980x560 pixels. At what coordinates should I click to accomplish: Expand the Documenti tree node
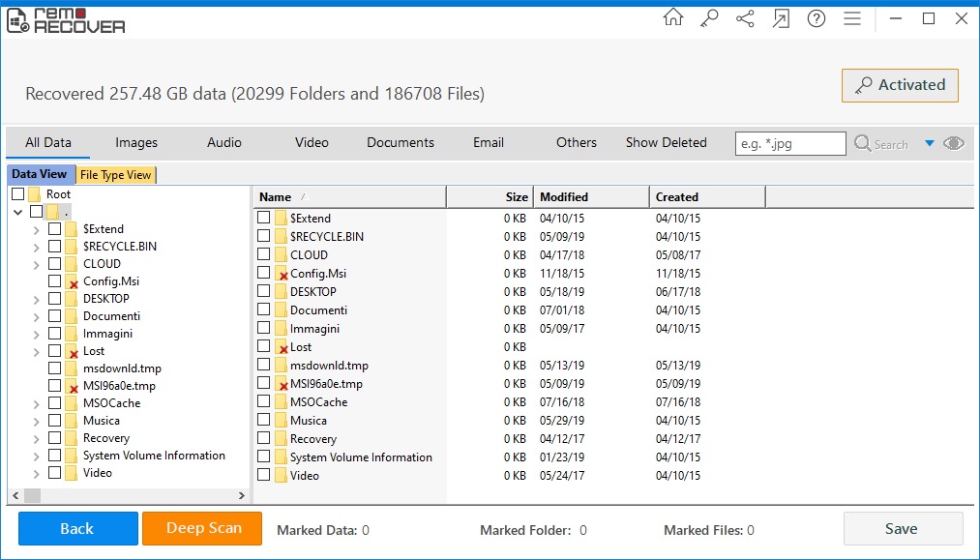tap(37, 316)
